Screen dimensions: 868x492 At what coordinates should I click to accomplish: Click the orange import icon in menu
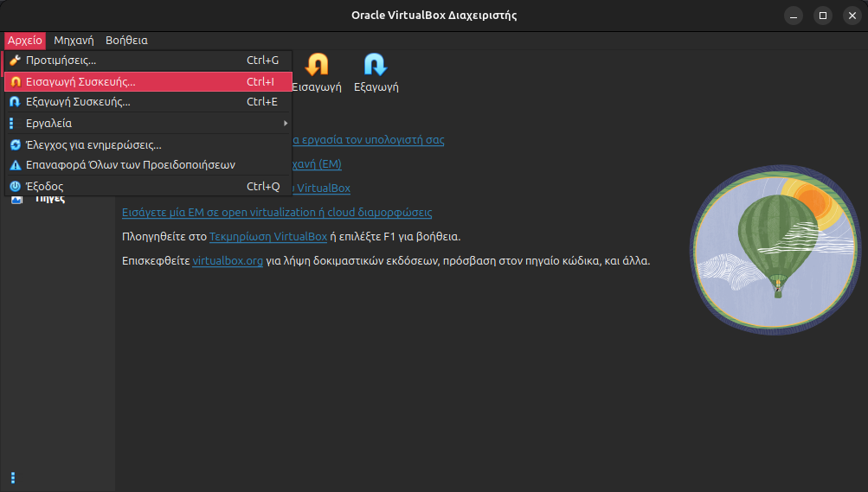[16, 82]
